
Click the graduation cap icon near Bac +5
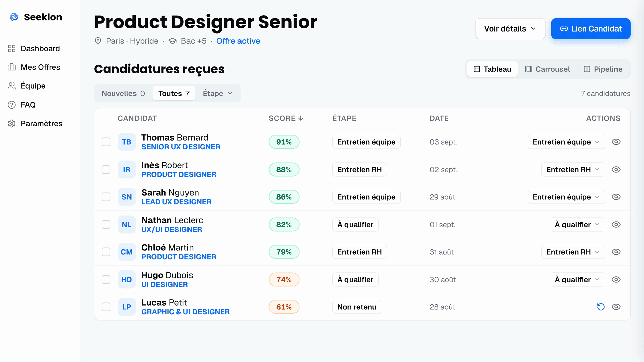(x=172, y=41)
